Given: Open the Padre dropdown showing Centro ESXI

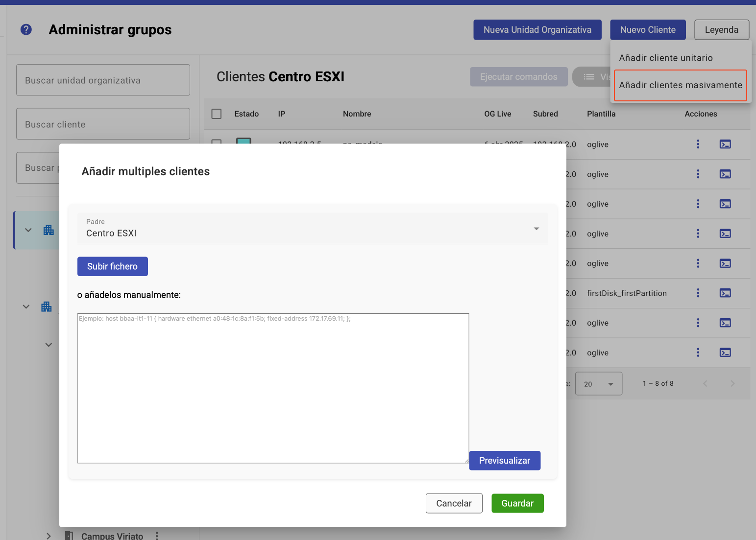Looking at the screenshot, I should (312, 229).
